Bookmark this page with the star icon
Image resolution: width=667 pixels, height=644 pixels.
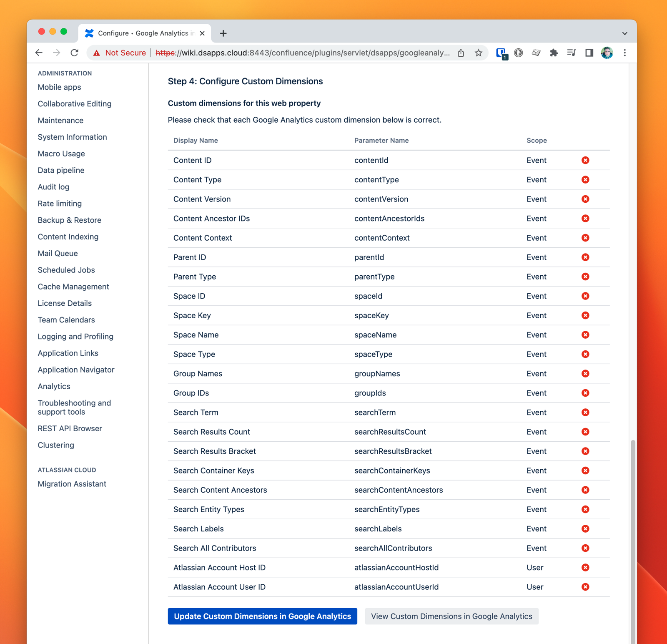(479, 53)
